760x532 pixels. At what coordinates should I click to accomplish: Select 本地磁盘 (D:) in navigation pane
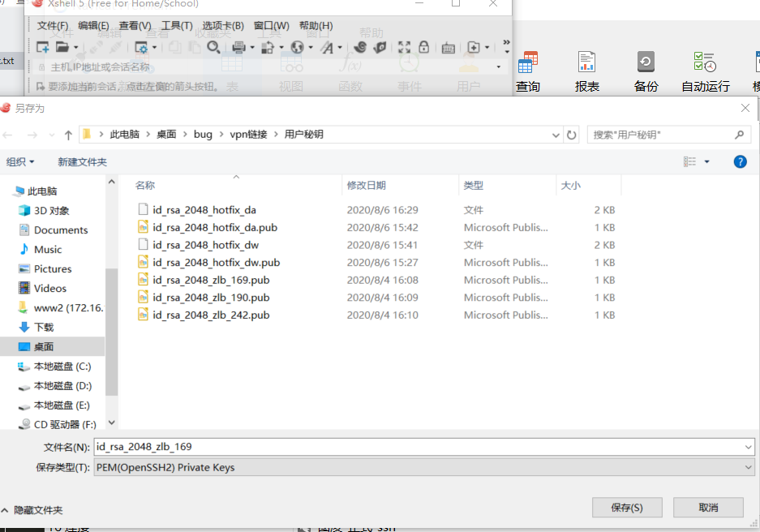(x=62, y=386)
